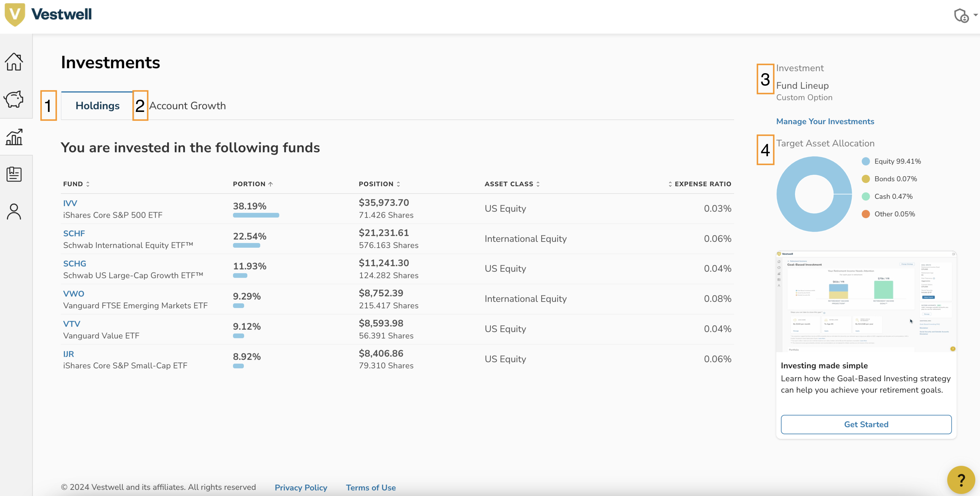Click the 22.54% portion bar for SCHF
The image size is (980, 496).
pyautogui.click(x=246, y=246)
